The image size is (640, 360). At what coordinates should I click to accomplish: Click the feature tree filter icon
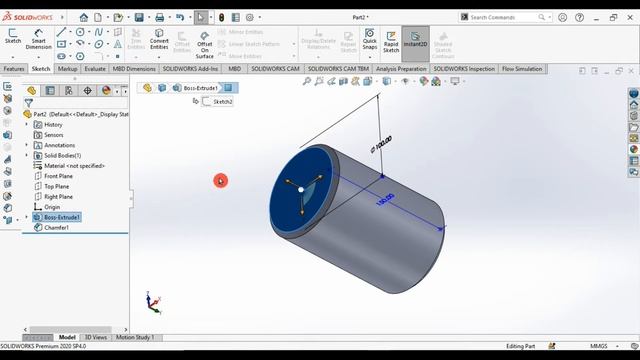pyautogui.click(x=29, y=103)
